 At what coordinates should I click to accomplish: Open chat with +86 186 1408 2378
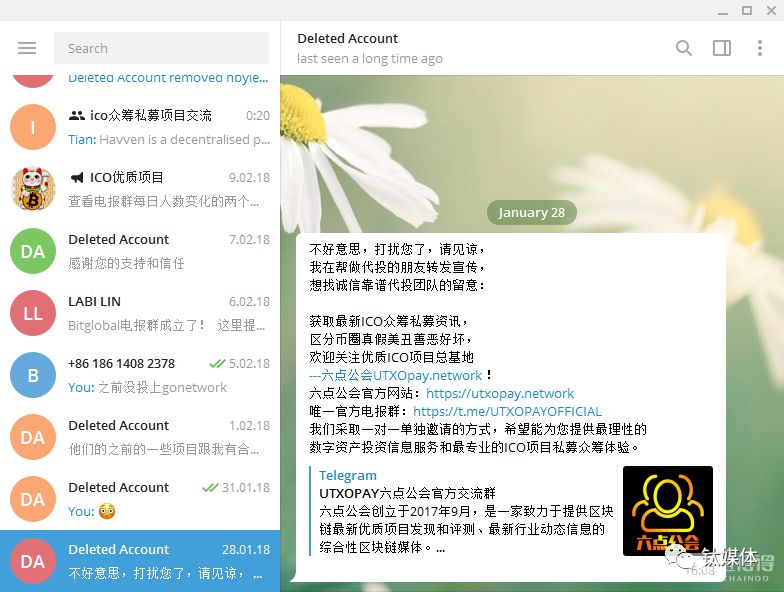pos(140,375)
